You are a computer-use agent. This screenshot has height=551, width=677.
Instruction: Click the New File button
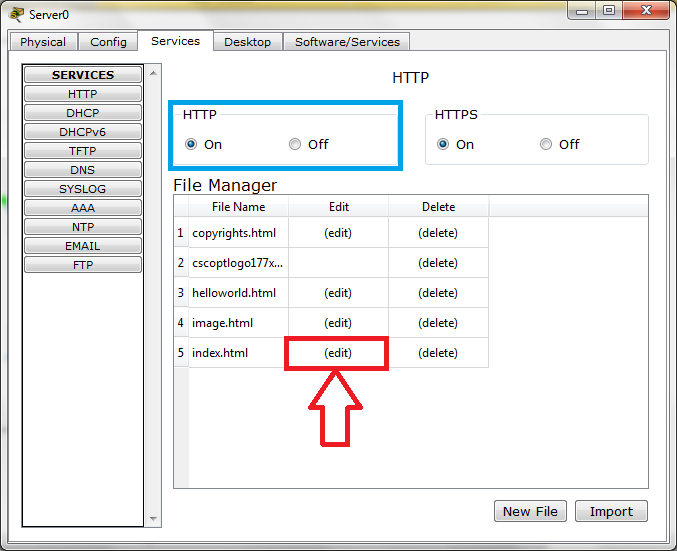(x=530, y=511)
